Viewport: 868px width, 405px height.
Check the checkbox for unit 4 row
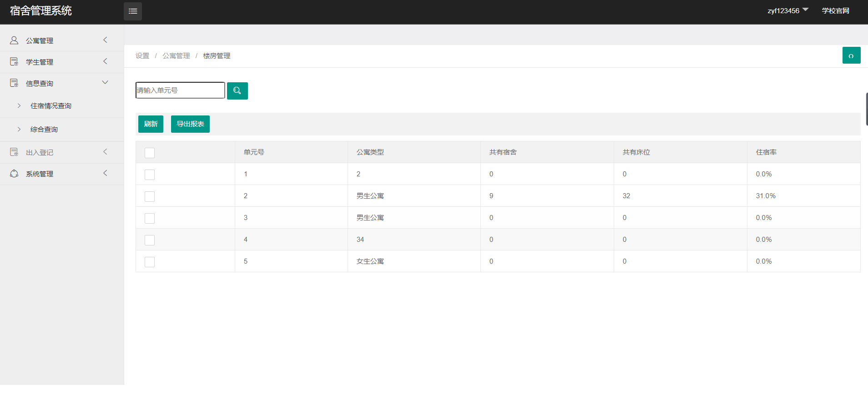pyautogui.click(x=150, y=240)
